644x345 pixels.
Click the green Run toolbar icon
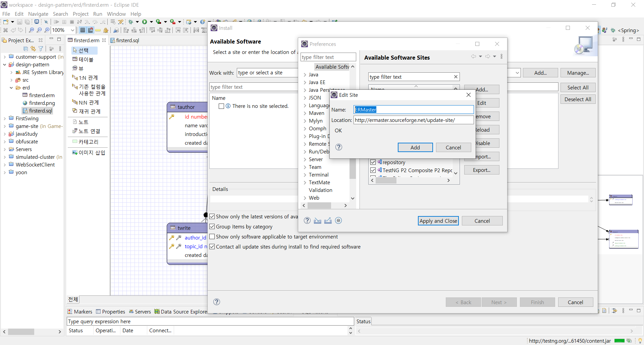pyautogui.click(x=145, y=22)
